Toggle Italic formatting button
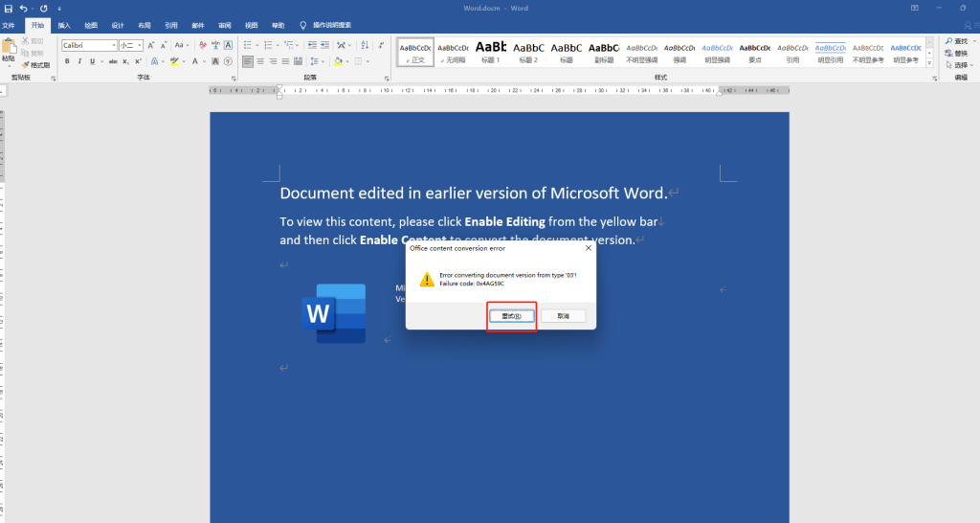 click(79, 61)
